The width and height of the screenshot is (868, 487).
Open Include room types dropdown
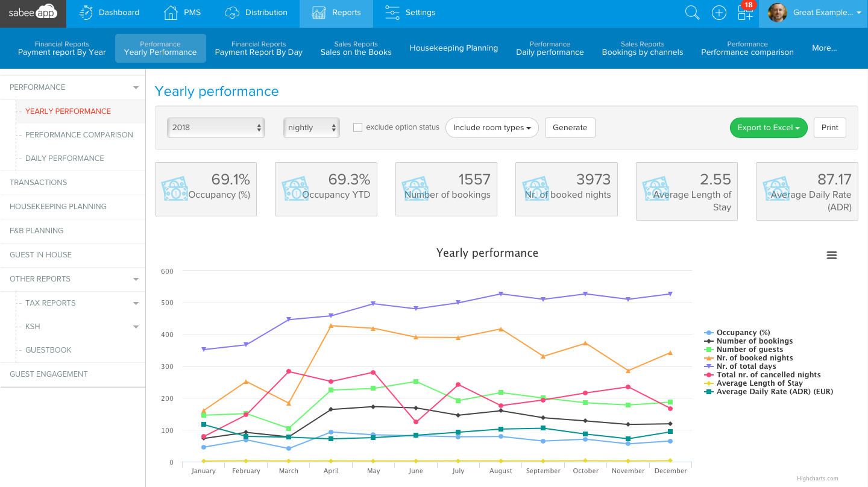pyautogui.click(x=492, y=128)
